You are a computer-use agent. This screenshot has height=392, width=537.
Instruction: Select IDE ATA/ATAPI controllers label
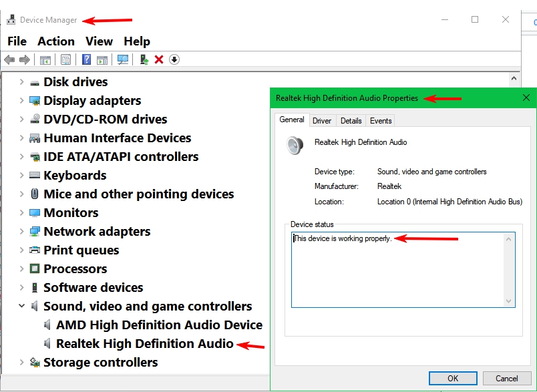pos(121,157)
